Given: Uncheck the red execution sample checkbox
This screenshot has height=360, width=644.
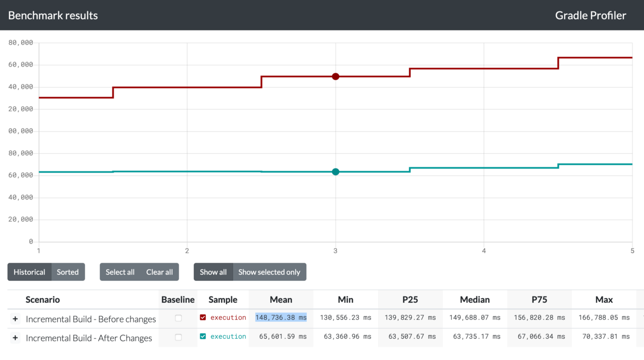Looking at the screenshot, I should [x=203, y=317].
